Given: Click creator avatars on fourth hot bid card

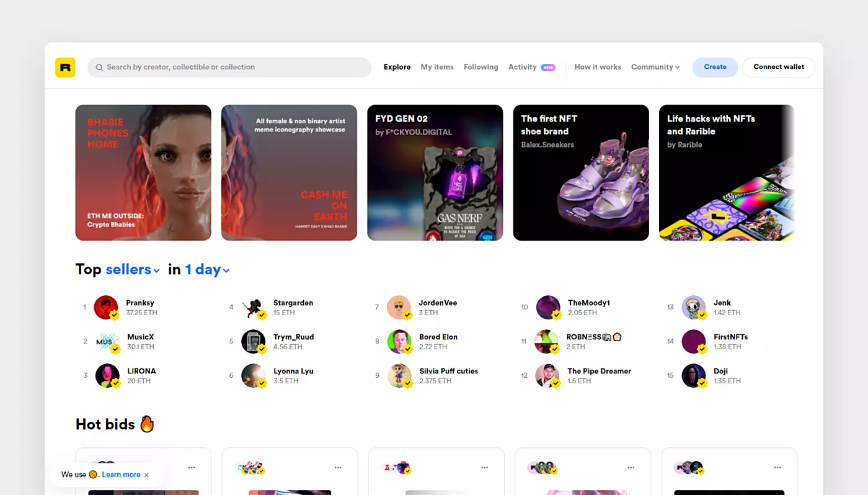Looking at the screenshot, I should (x=542, y=468).
